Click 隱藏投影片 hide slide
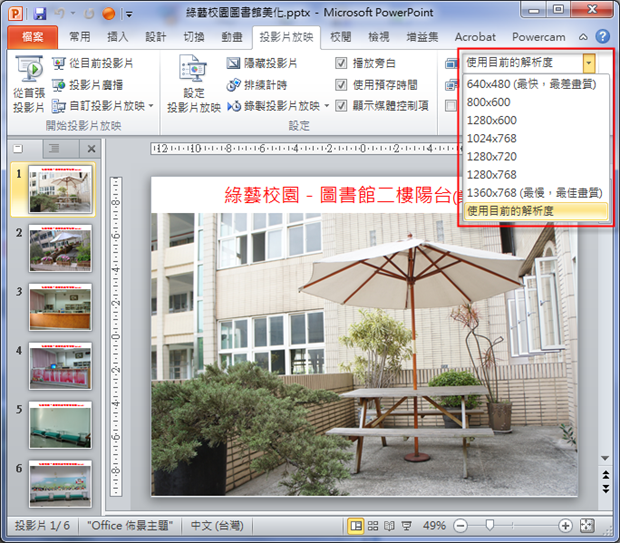Viewport: 620px width, 543px height. click(x=262, y=63)
